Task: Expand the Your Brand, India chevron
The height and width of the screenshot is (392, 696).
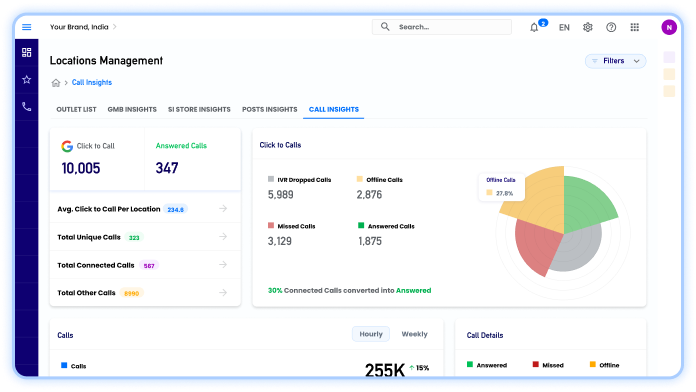Action: pos(115,27)
